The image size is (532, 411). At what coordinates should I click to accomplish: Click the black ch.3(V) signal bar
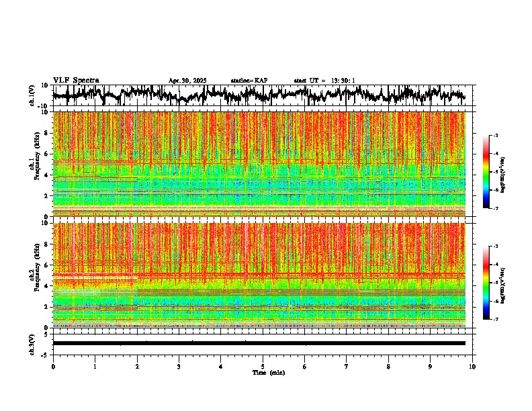[259, 343]
